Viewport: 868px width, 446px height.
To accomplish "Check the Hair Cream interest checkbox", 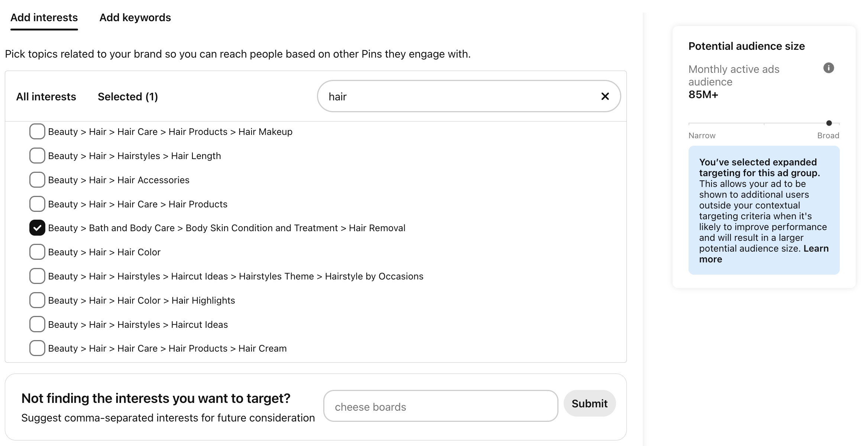I will coord(37,348).
